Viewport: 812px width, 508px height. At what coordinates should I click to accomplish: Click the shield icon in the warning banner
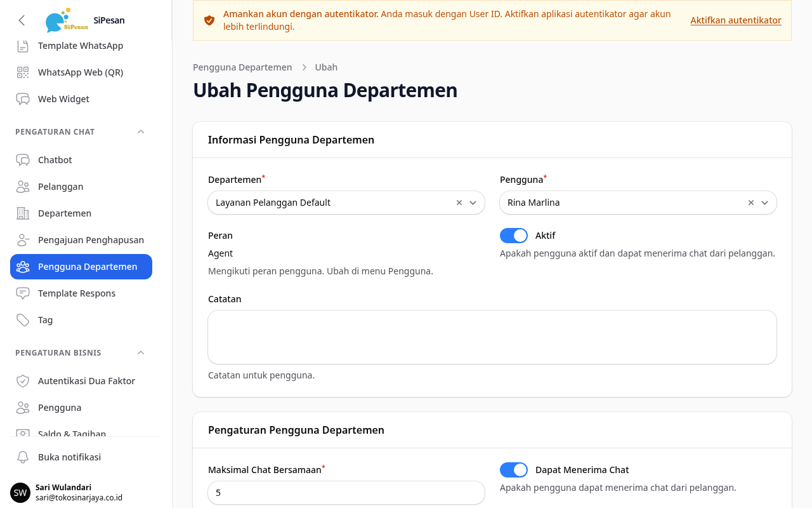(x=209, y=20)
